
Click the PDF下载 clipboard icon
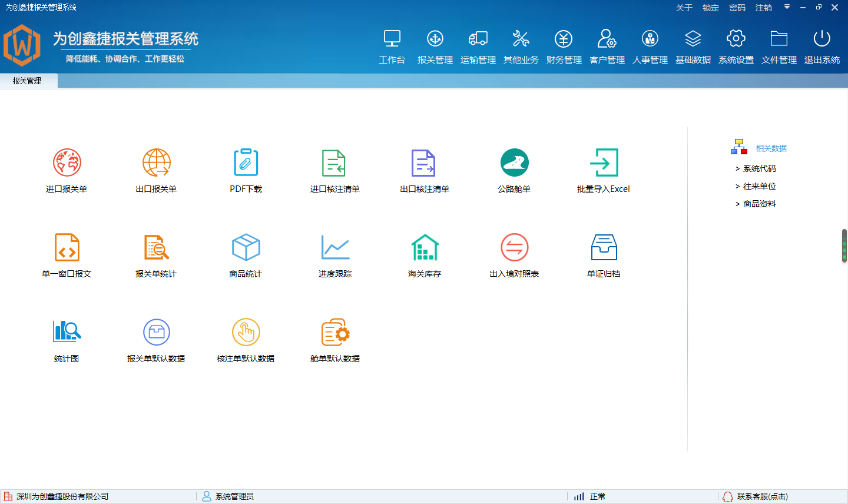coord(246,163)
